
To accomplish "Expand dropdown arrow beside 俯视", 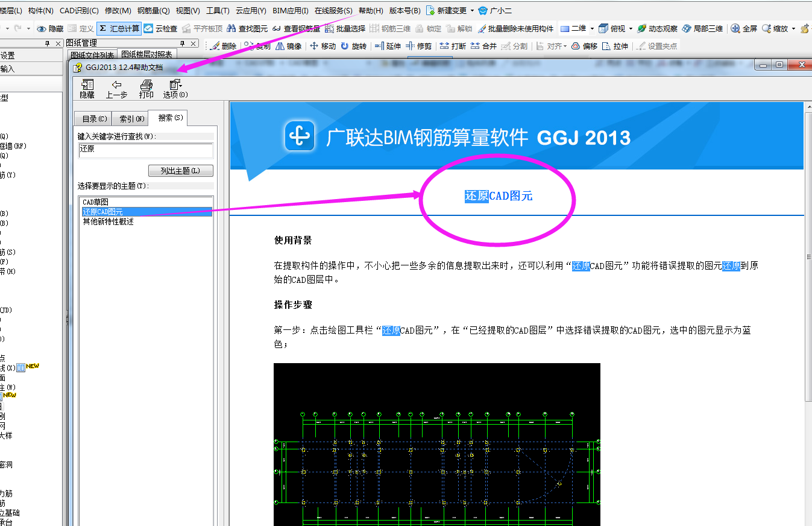I will tap(631, 28).
